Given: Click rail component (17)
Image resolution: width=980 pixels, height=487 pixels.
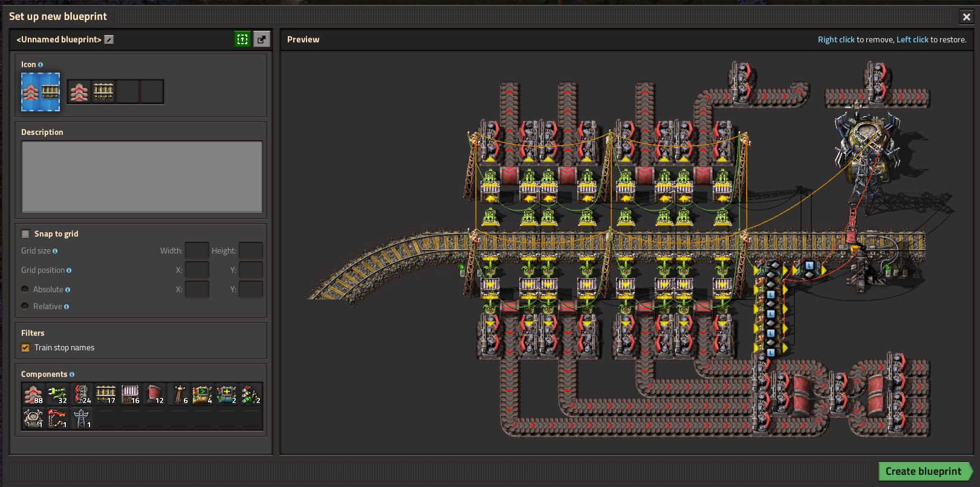Looking at the screenshot, I should click(106, 394).
